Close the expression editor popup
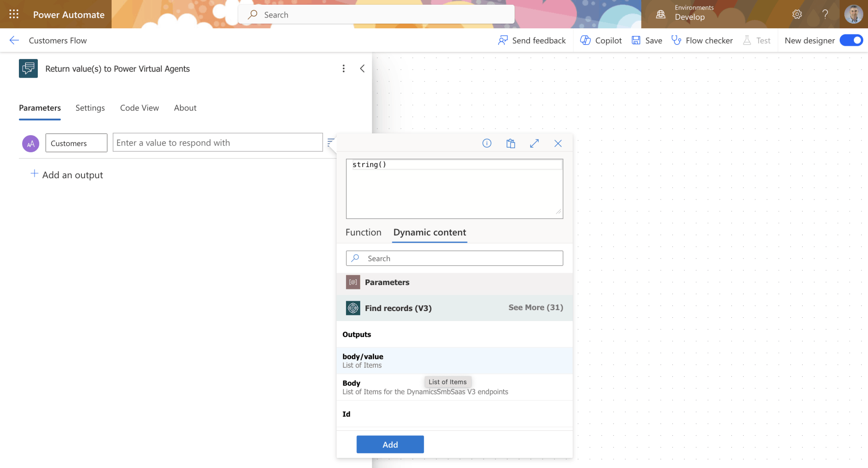868x468 pixels. (558, 143)
